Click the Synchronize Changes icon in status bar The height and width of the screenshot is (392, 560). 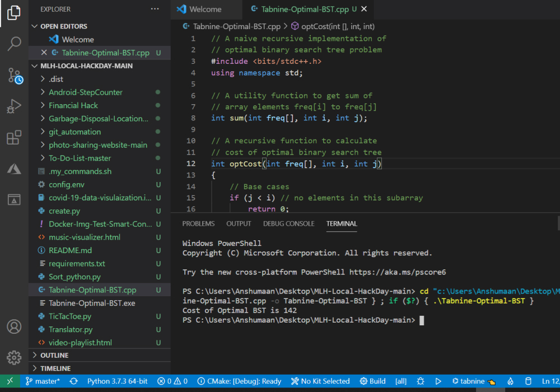(73, 381)
